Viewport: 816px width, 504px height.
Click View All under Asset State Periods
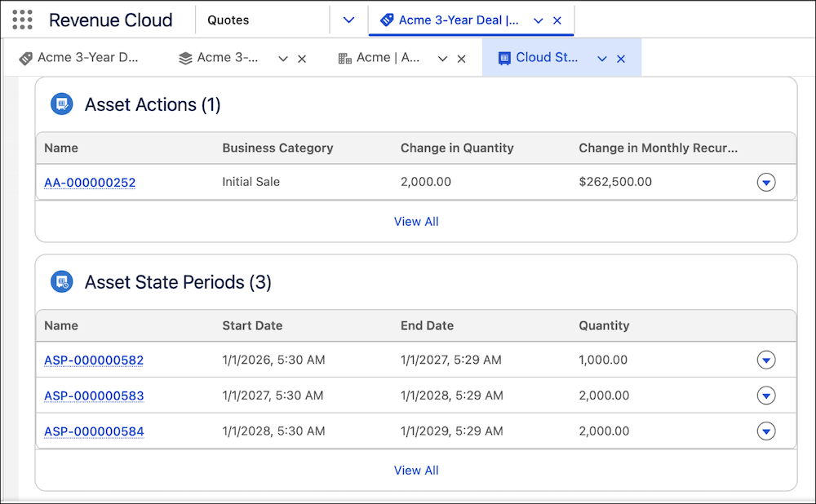pos(416,471)
